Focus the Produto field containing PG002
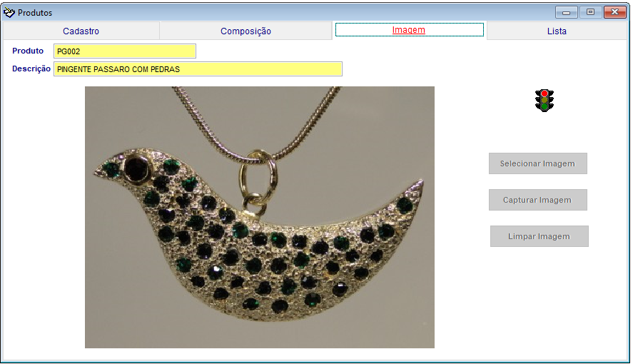Screen dimensions: 633x364 click(x=124, y=51)
